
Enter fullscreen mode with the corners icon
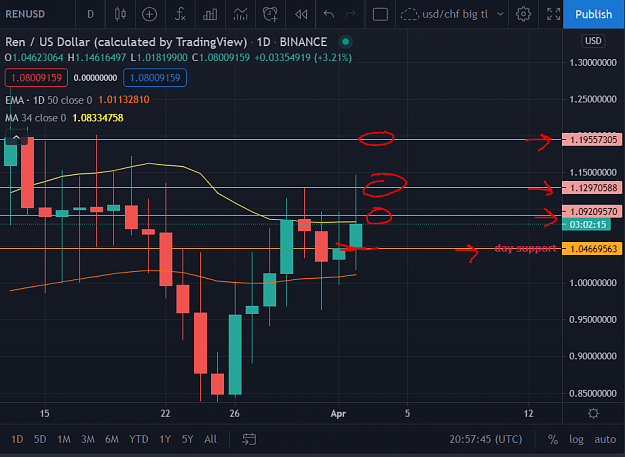553,14
